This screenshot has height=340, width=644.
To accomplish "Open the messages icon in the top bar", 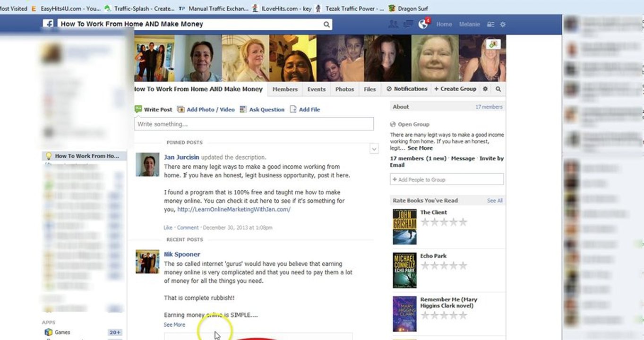I will [x=408, y=24].
